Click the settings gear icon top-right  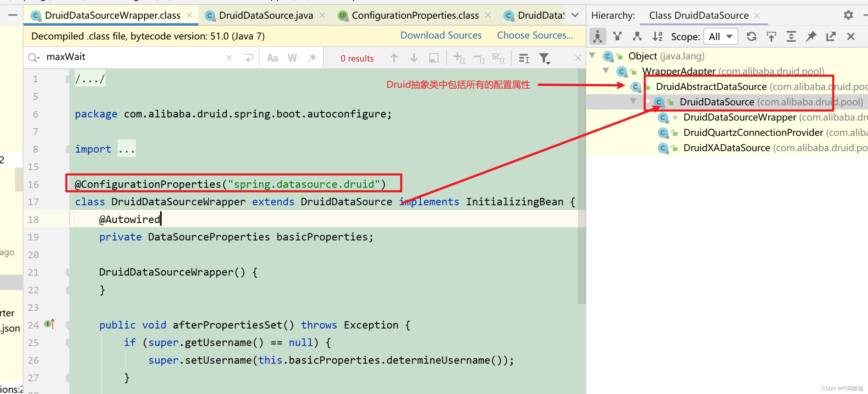(x=848, y=15)
